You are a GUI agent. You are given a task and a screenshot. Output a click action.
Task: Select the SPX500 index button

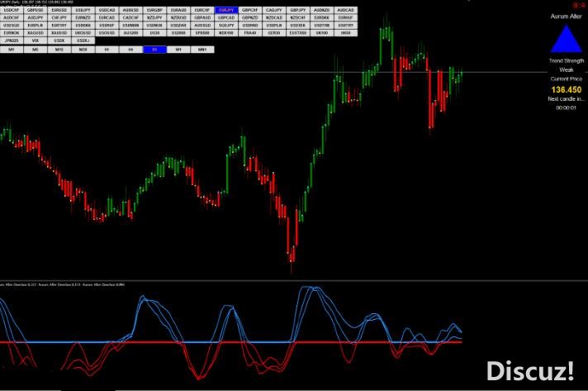point(202,33)
